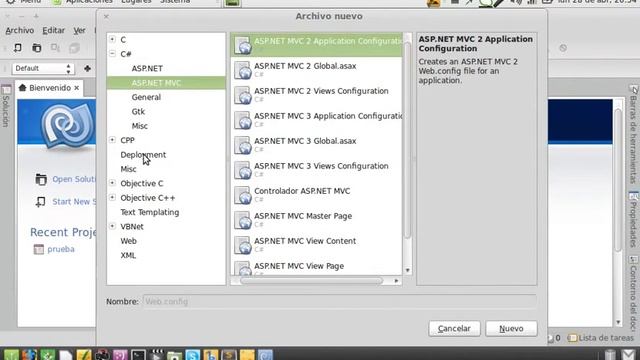This screenshot has height=360, width=640.
Task: Click icon of ASP.NET MVC 3 Views Configuration
Action: tap(242, 170)
